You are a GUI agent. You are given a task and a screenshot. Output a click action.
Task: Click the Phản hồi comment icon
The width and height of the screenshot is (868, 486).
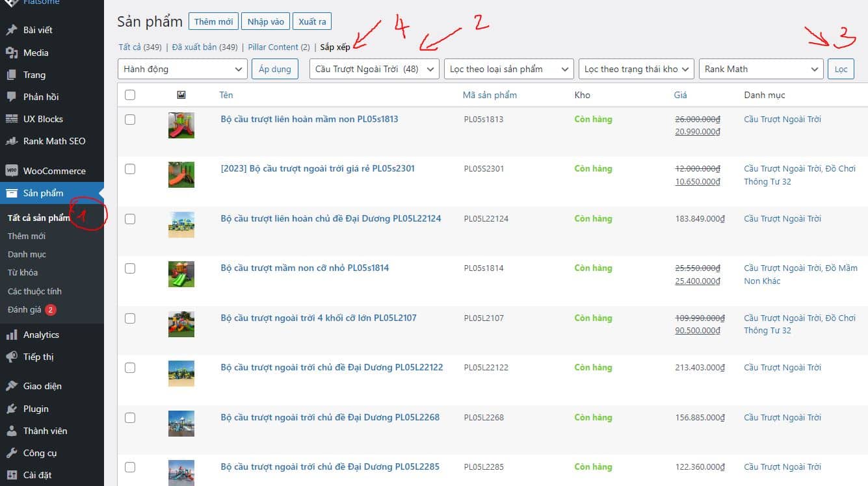tap(11, 97)
